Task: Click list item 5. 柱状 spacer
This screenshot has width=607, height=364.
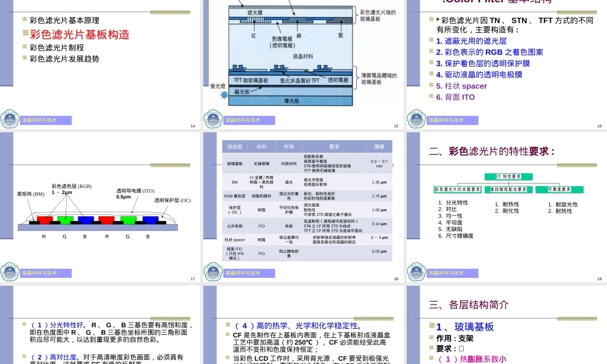Action: click(x=461, y=86)
